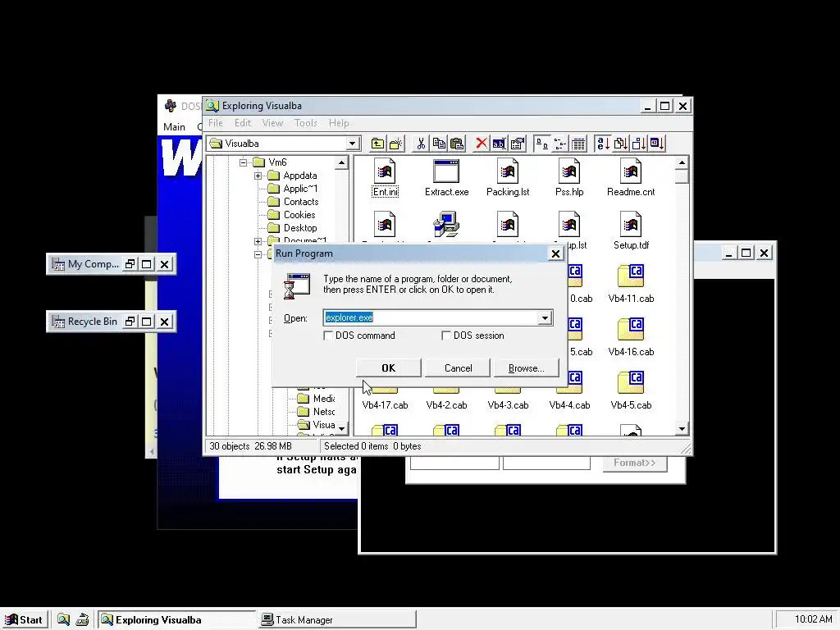Switch to Task Manager in taskbar
The width and height of the screenshot is (840, 630).
tap(337, 620)
